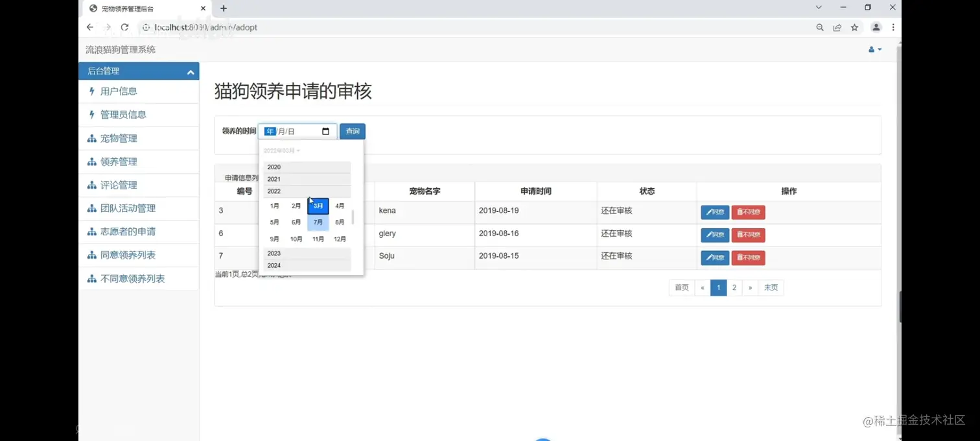
Task: Select 7月 in the month grid
Action: [318, 222]
